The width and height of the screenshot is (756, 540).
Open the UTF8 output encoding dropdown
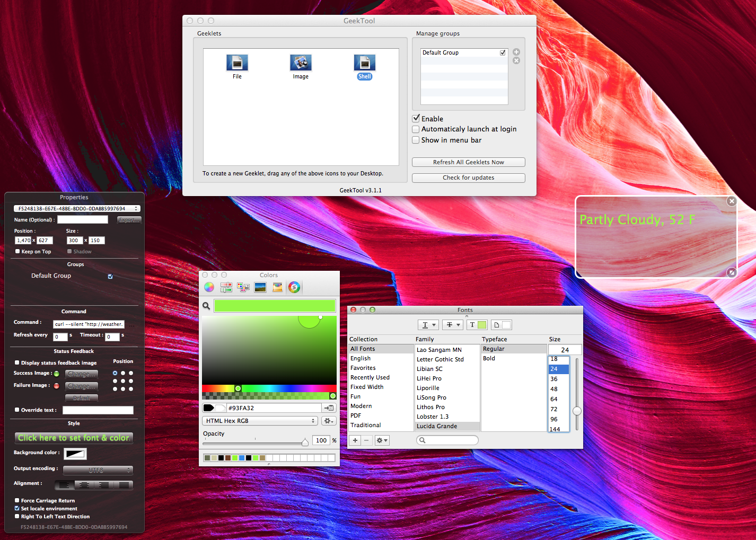(x=98, y=470)
